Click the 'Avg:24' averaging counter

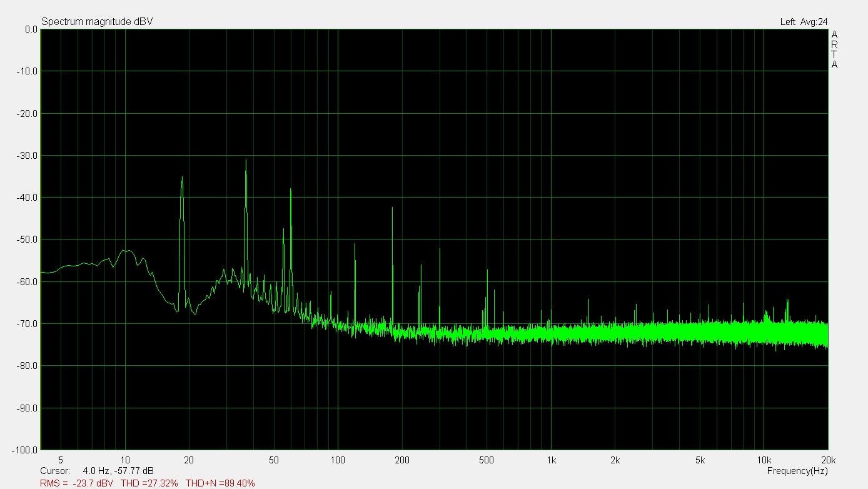click(x=814, y=22)
